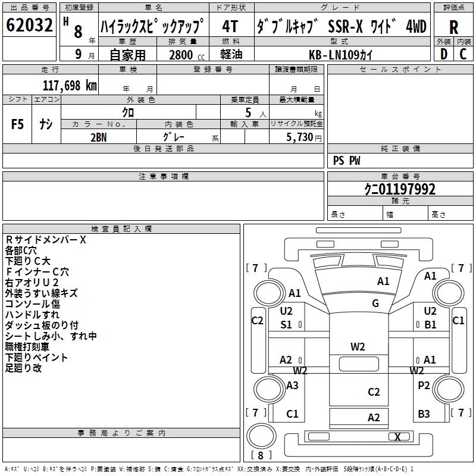This screenshot has height=476, width=476.
Task: Click the 車台番号 header
Action: click(x=400, y=176)
